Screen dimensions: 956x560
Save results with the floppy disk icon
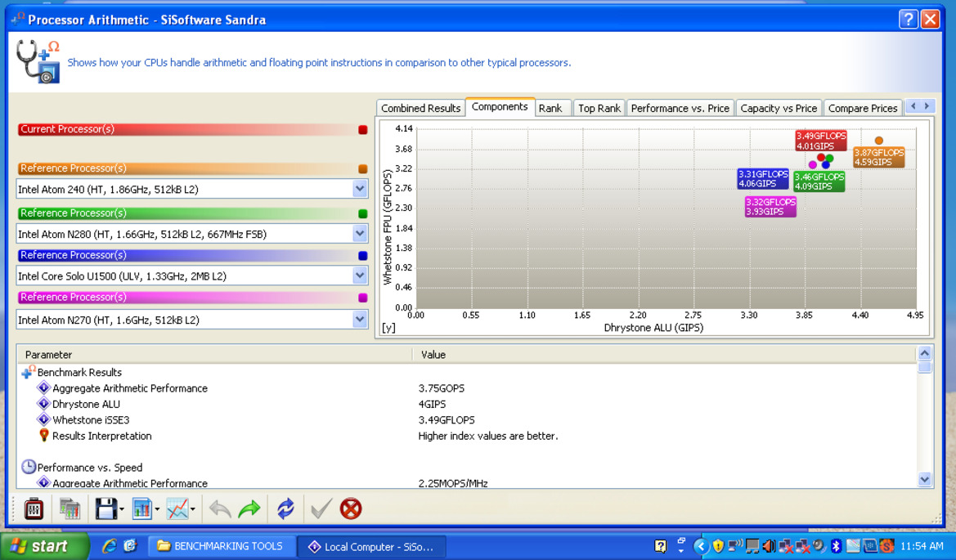coord(105,508)
